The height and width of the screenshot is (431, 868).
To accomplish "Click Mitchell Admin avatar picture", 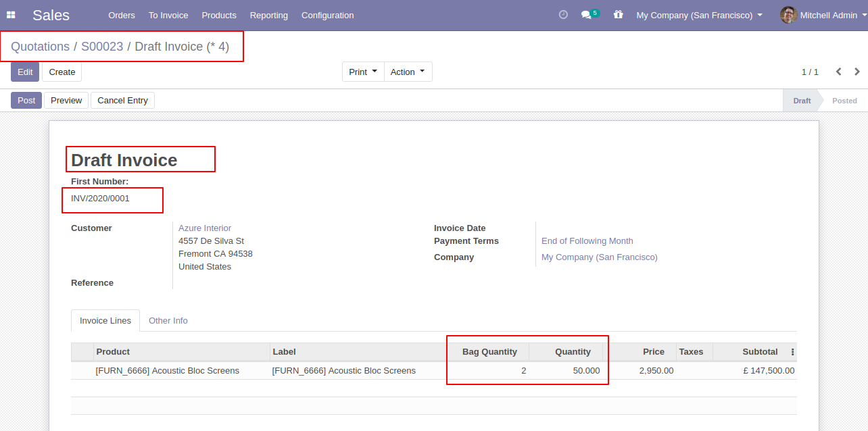I will pos(788,15).
